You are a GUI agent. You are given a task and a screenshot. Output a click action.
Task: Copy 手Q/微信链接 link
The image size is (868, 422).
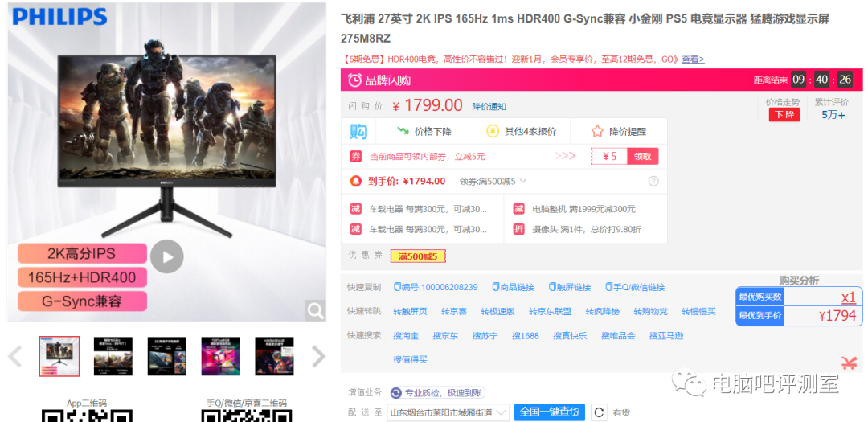point(635,287)
